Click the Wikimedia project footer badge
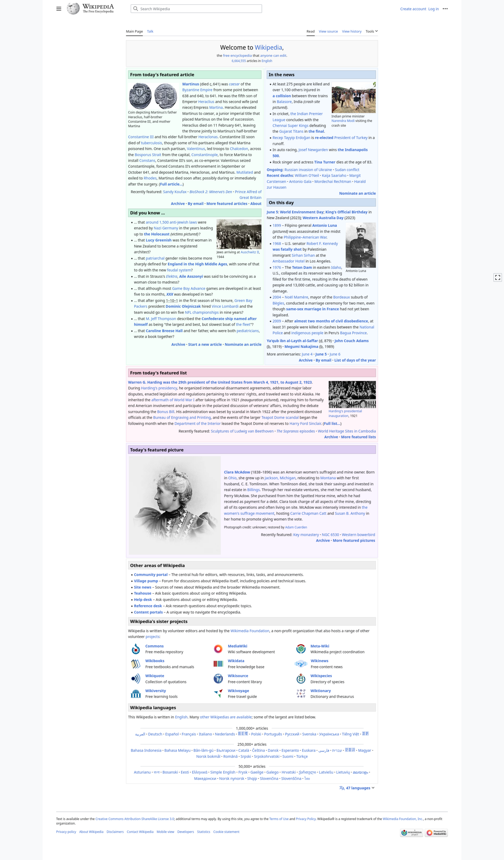 pyautogui.click(x=411, y=832)
